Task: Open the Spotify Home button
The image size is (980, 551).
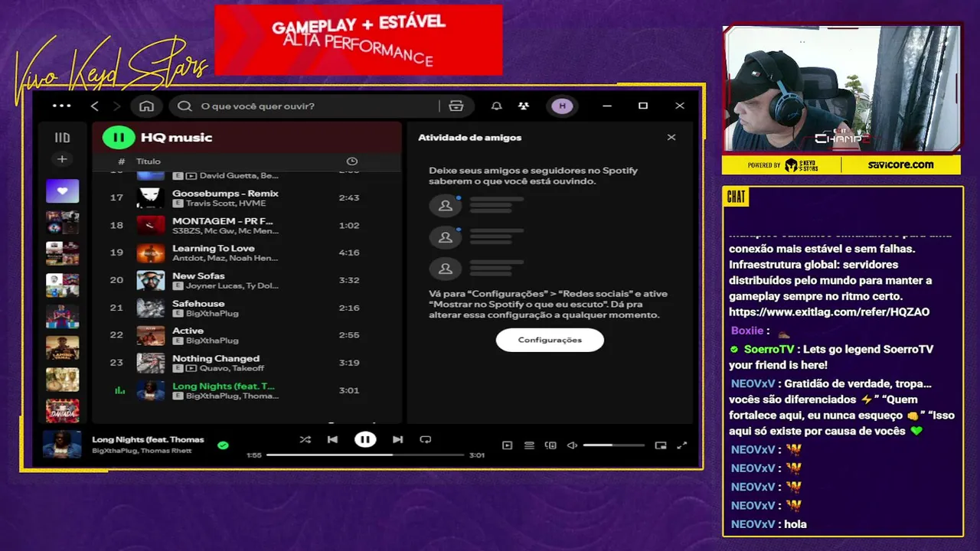Action: click(x=146, y=106)
